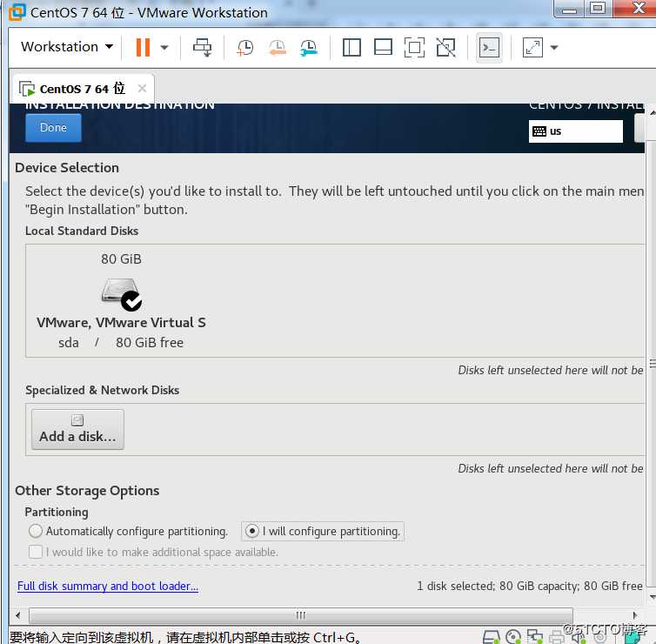Viewport: 656px width, 644px height.
Task: Select the CentOS 7 64 位 tab
Action: click(x=83, y=89)
